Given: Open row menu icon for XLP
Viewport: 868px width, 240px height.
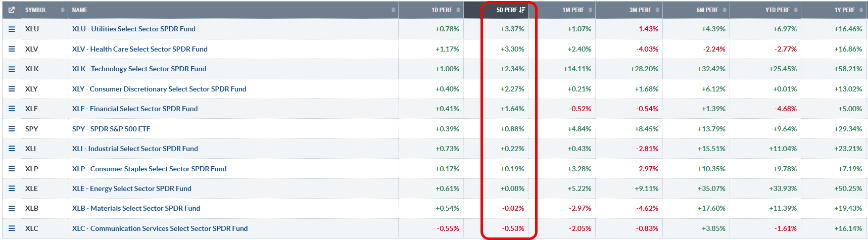Looking at the screenshot, I should [12, 169].
